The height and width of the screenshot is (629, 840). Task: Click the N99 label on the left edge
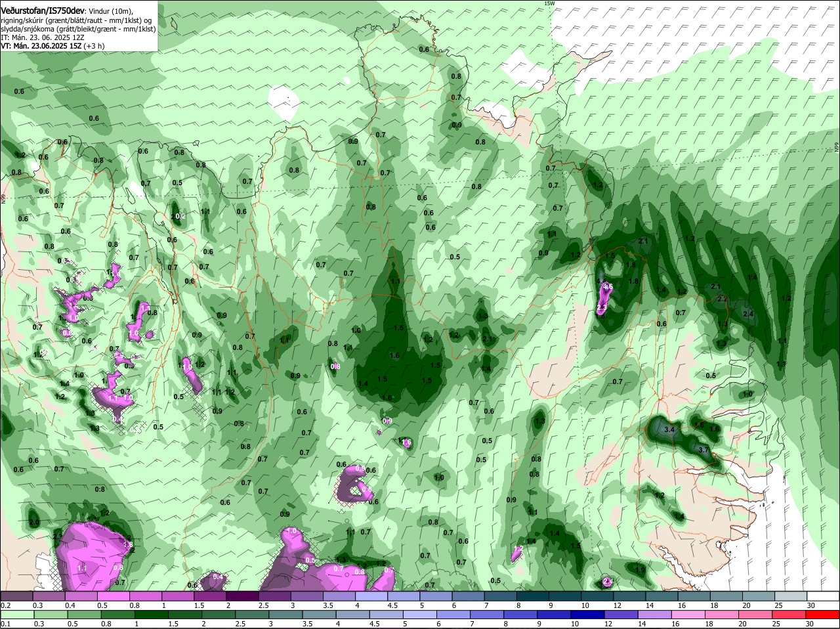pos(3,198)
